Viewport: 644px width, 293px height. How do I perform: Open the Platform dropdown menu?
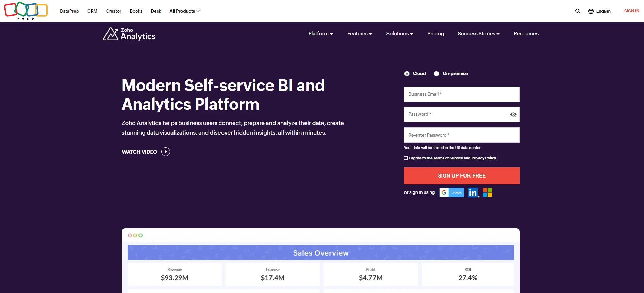[320, 34]
